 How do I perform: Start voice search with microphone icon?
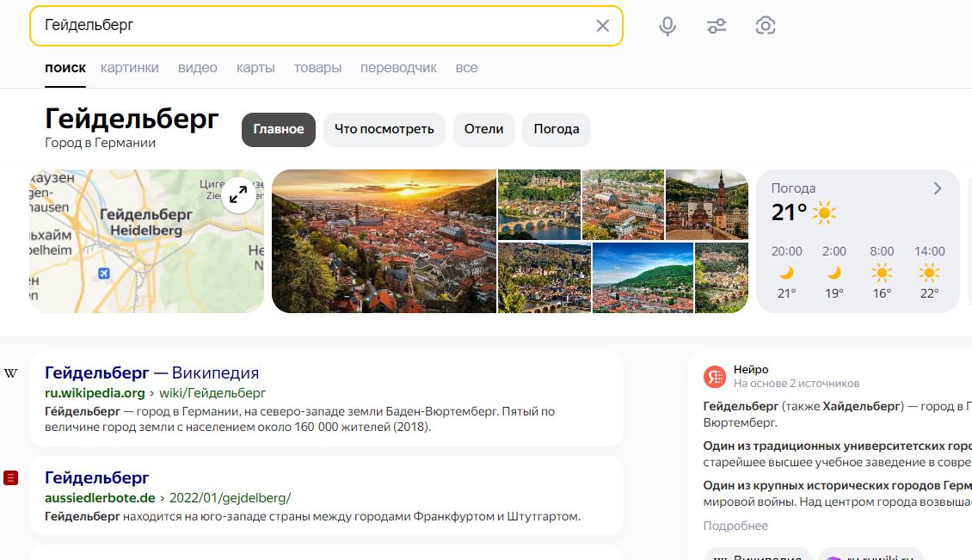click(667, 26)
